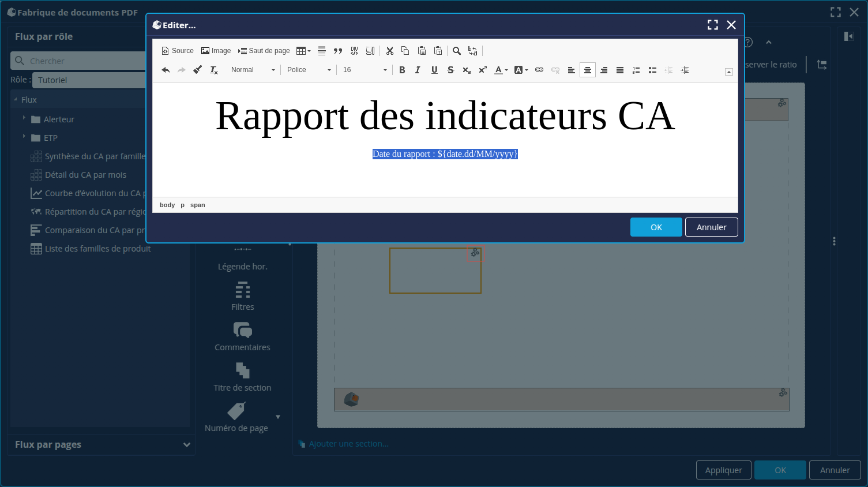Open the find magnifier tool

point(457,51)
